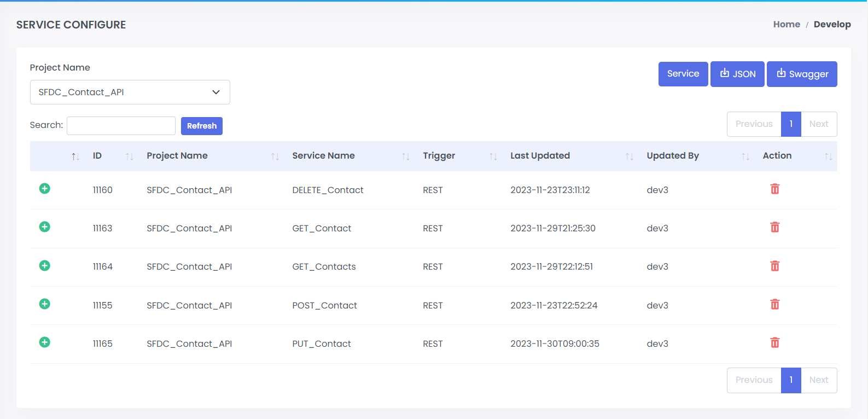Click top Next pagination button
Viewport: 868px width, 419px height.
[819, 124]
